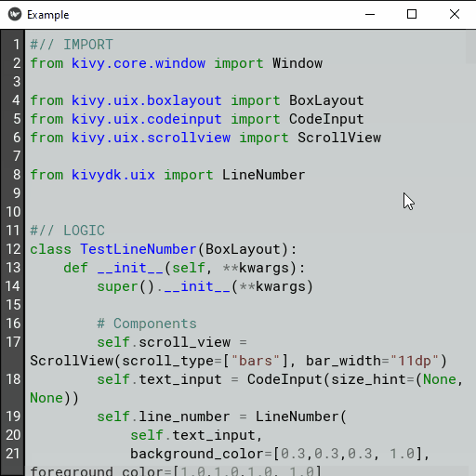The width and height of the screenshot is (476, 476).
Task: Click 'self.text_input =' on line 18
Action: [167, 379]
